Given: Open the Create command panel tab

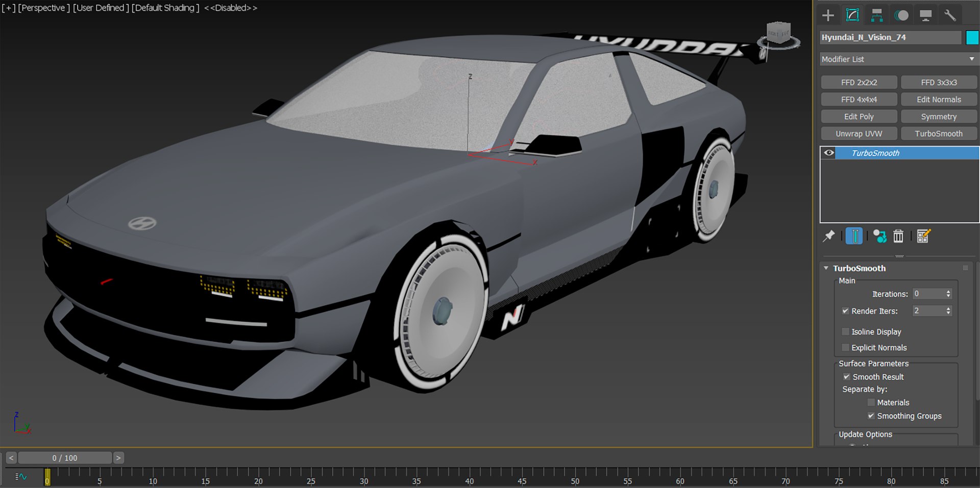Looking at the screenshot, I should (x=828, y=15).
